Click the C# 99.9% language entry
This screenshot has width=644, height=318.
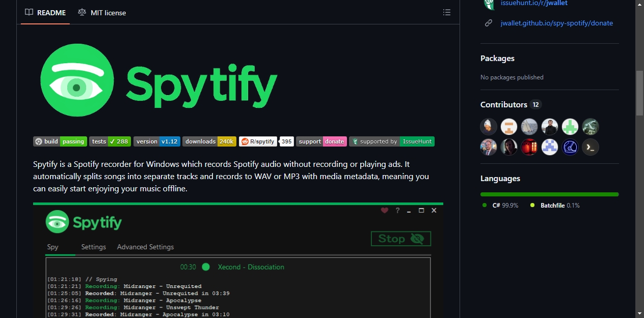click(x=500, y=206)
